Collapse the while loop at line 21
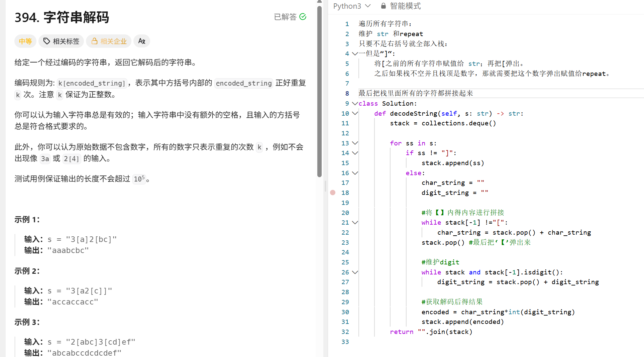The width and height of the screenshot is (644, 357). point(355,222)
